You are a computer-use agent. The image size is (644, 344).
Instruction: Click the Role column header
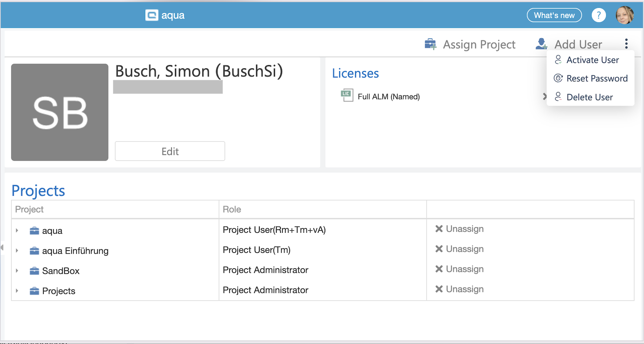coord(232,210)
